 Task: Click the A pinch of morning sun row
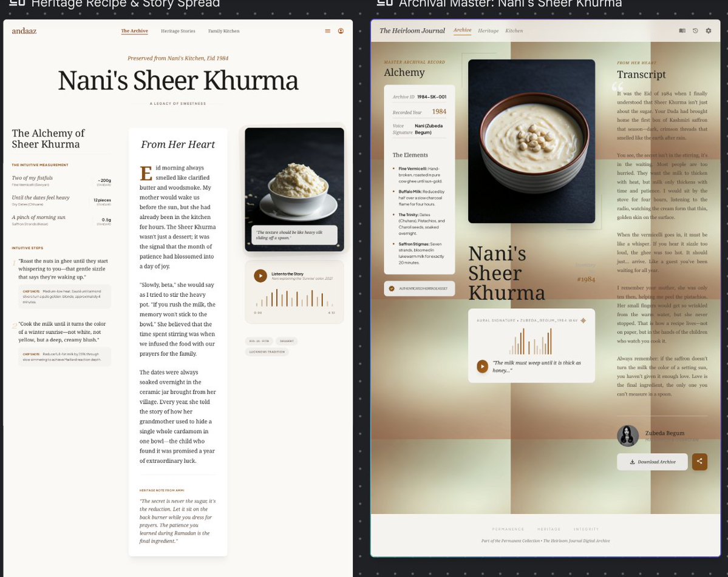pos(61,220)
